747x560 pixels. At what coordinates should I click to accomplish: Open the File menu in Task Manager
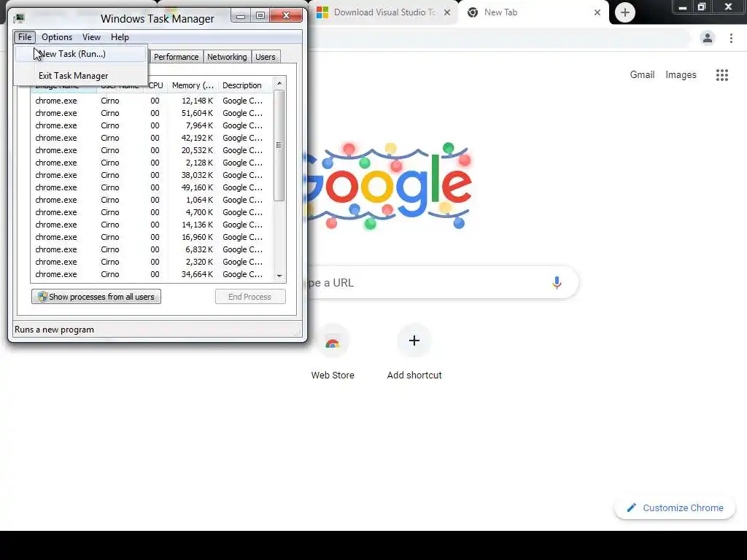(24, 37)
